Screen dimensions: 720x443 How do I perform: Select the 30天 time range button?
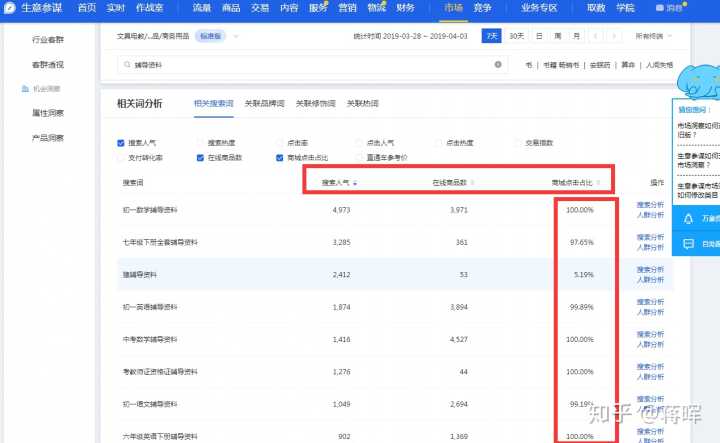point(516,36)
